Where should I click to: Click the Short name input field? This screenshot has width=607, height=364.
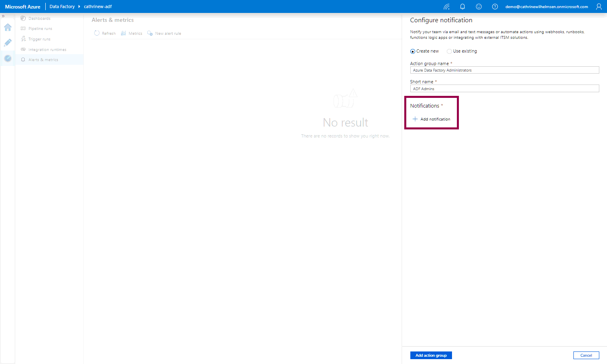click(504, 89)
